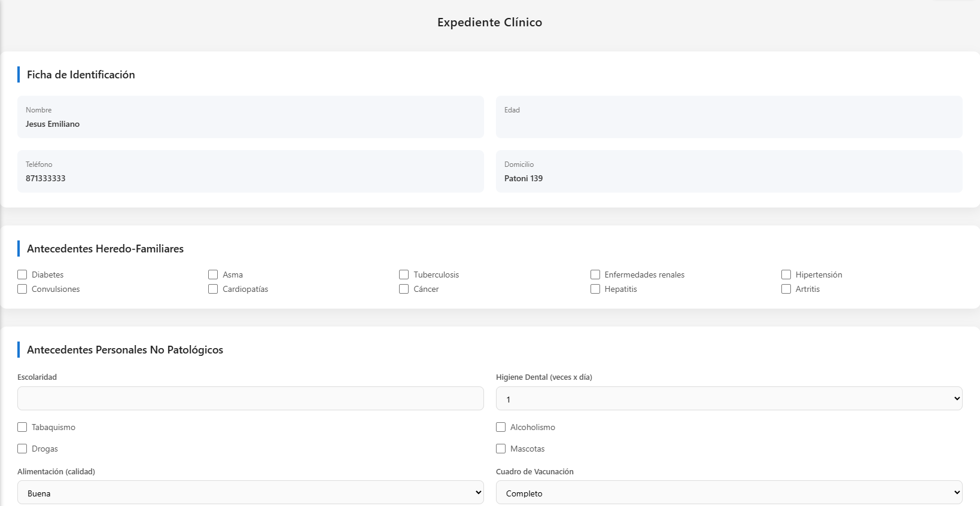The image size is (980, 506).
Task: Check the Mascotas checkbox
Action: (501, 449)
